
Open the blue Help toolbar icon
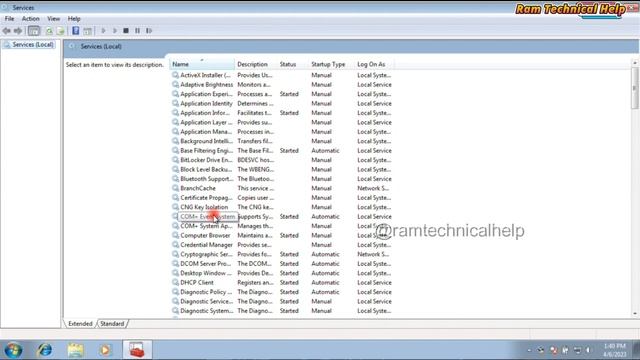pyautogui.click(x=76, y=31)
